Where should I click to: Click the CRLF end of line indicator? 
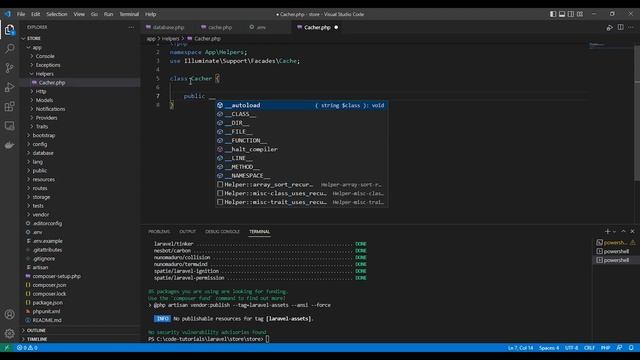(589, 348)
